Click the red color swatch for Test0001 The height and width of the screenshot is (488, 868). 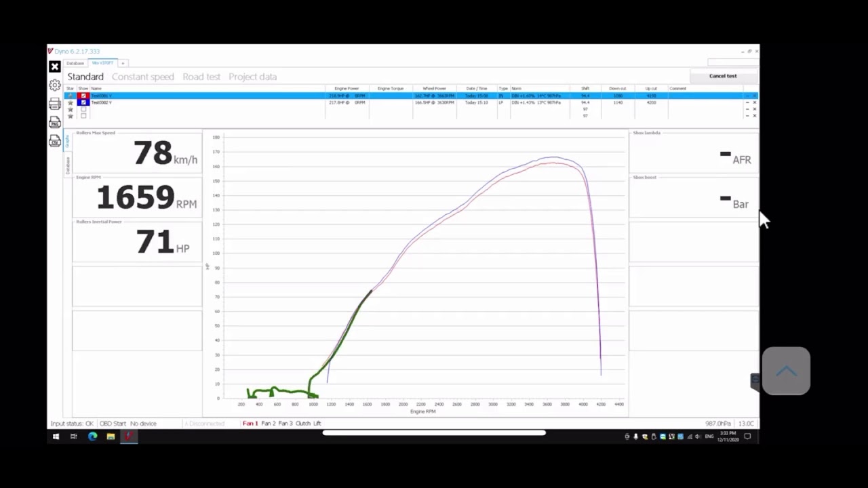(83, 96)
